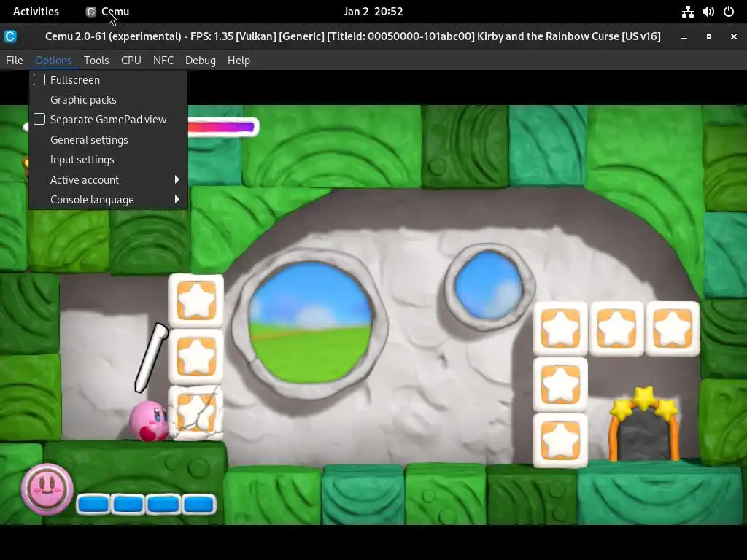
Task: Expand the Console language submenu
Action: pos(108,200)
